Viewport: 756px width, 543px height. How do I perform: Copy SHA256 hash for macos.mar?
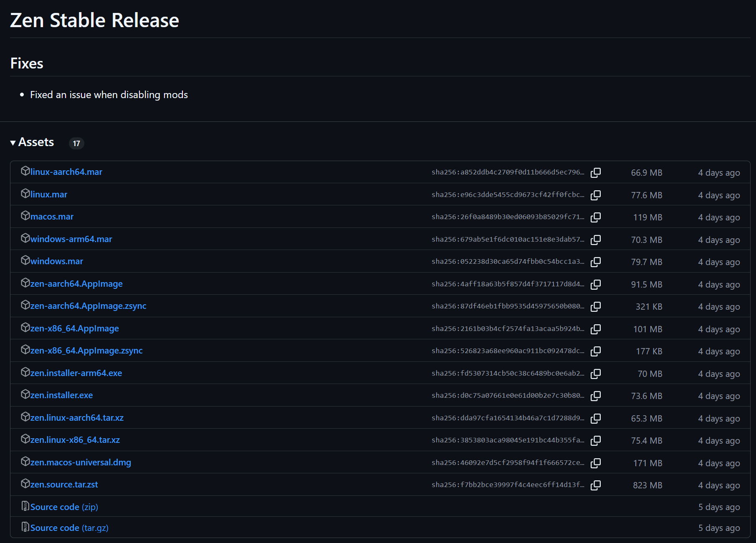pos(596,217)
